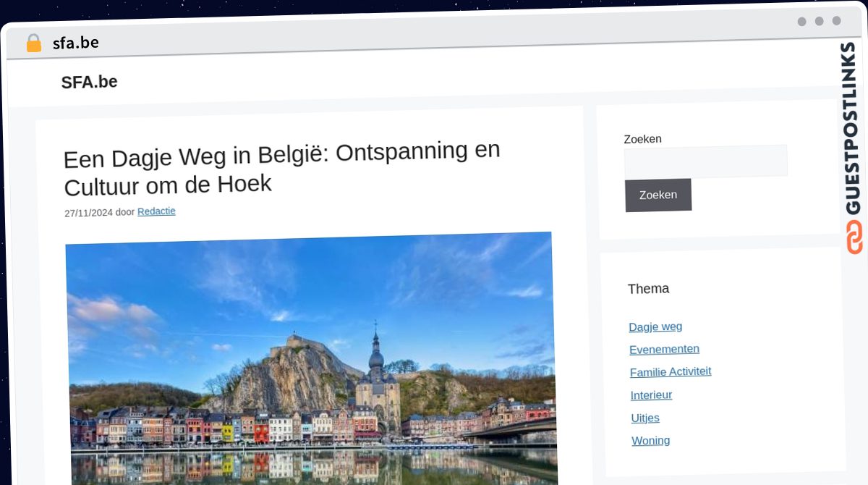Select the Evenementen theme link
The width and height of the screenshot is (868, 485).
664,349
